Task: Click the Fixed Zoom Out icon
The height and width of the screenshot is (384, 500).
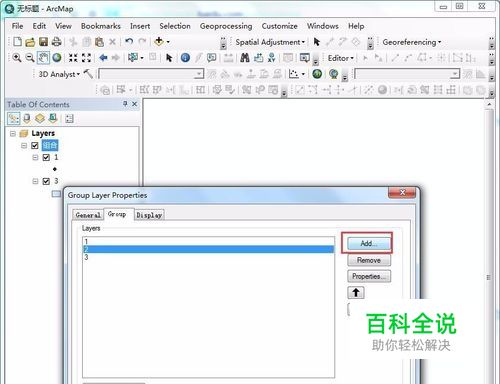Action: [86, 58]
